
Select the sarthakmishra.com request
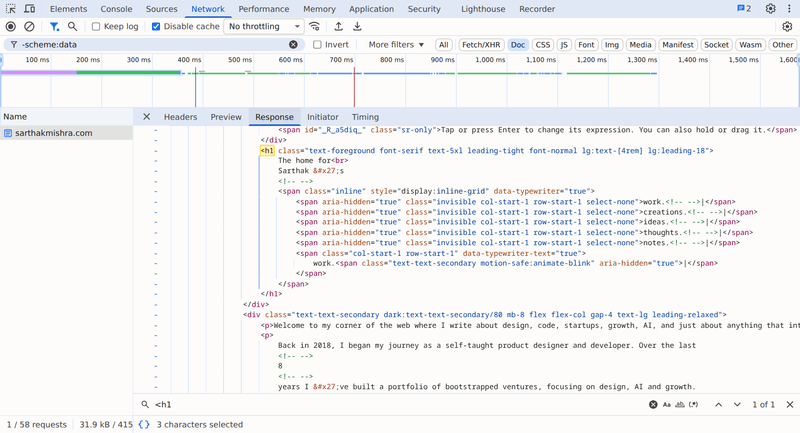tap(66, 133)
